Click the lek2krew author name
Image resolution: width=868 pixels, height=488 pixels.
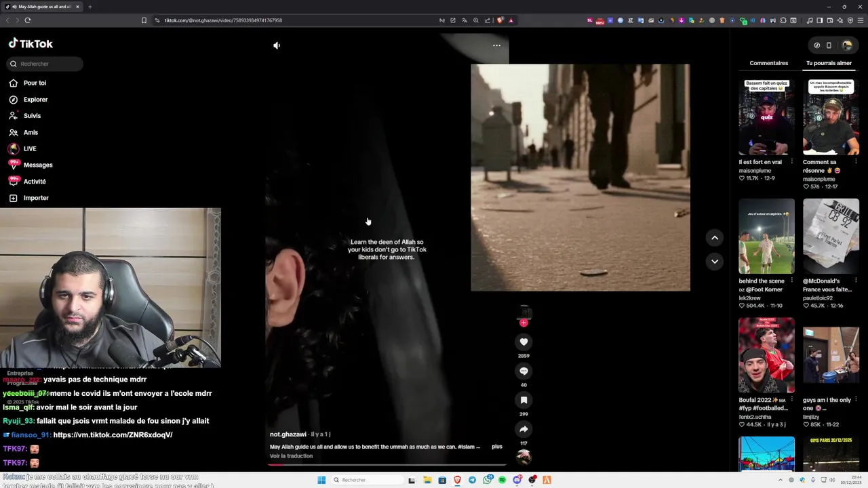click(x=750, y=298)
